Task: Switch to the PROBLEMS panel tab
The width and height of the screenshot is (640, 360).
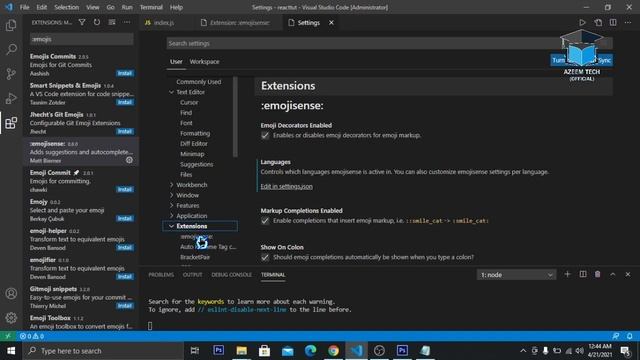Action: pos(161,275)
